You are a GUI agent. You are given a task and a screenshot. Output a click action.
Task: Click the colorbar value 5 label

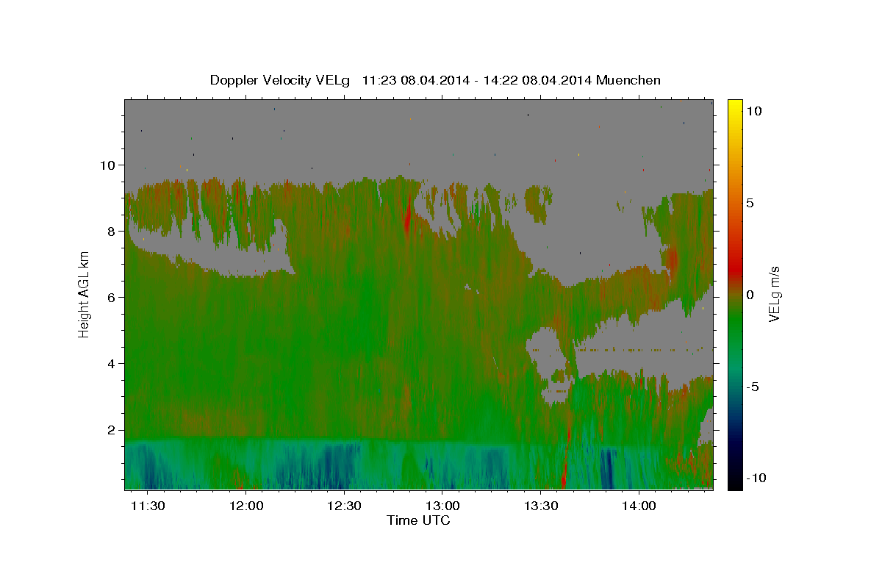click(750, 203)
